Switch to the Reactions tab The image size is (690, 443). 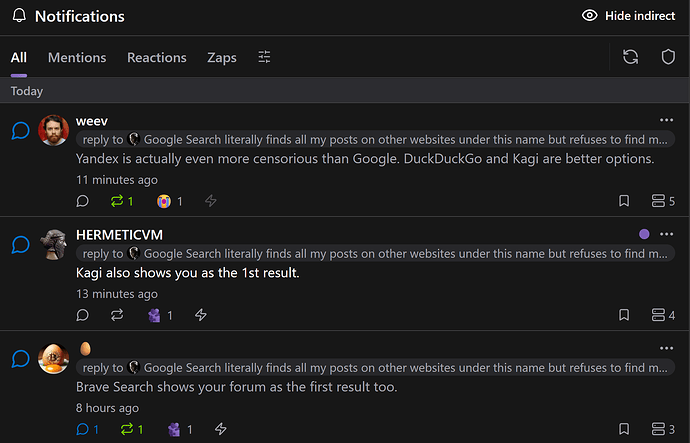click(157, 58)
